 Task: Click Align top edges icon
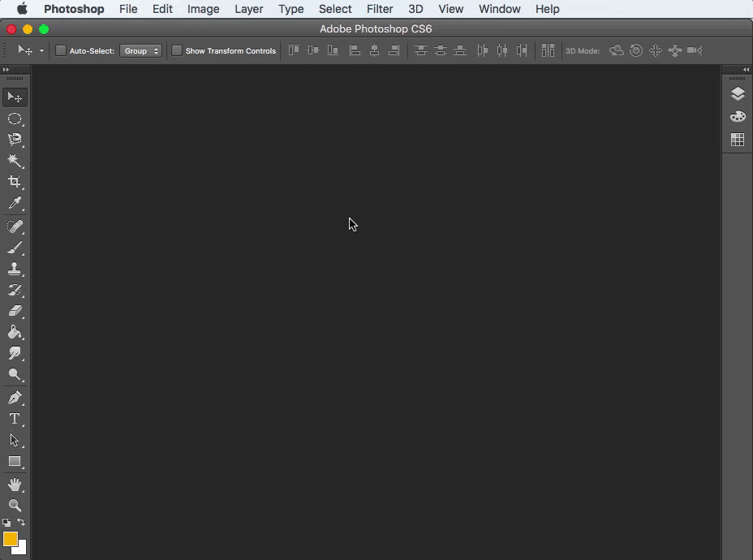294,50
